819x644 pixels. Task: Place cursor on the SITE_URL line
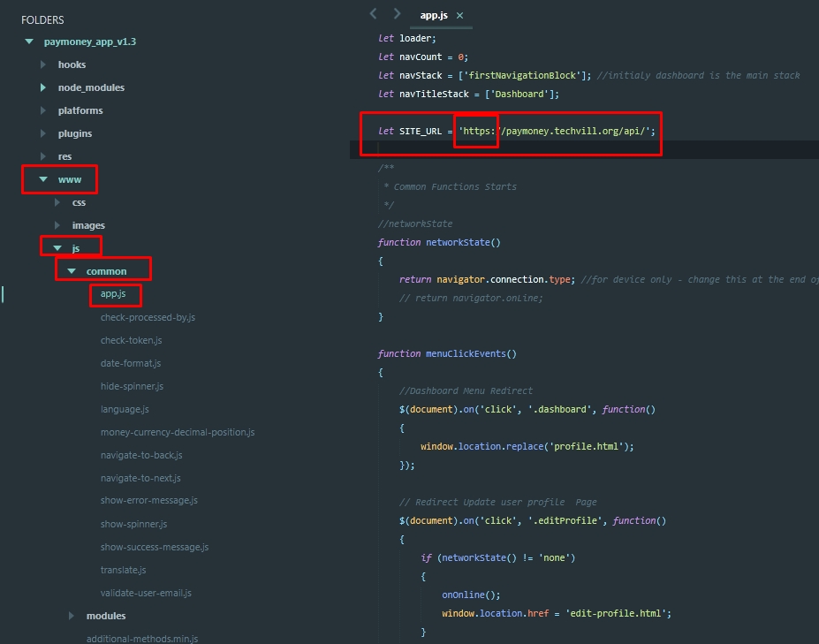pyautogui.click(x=530, y=131)
